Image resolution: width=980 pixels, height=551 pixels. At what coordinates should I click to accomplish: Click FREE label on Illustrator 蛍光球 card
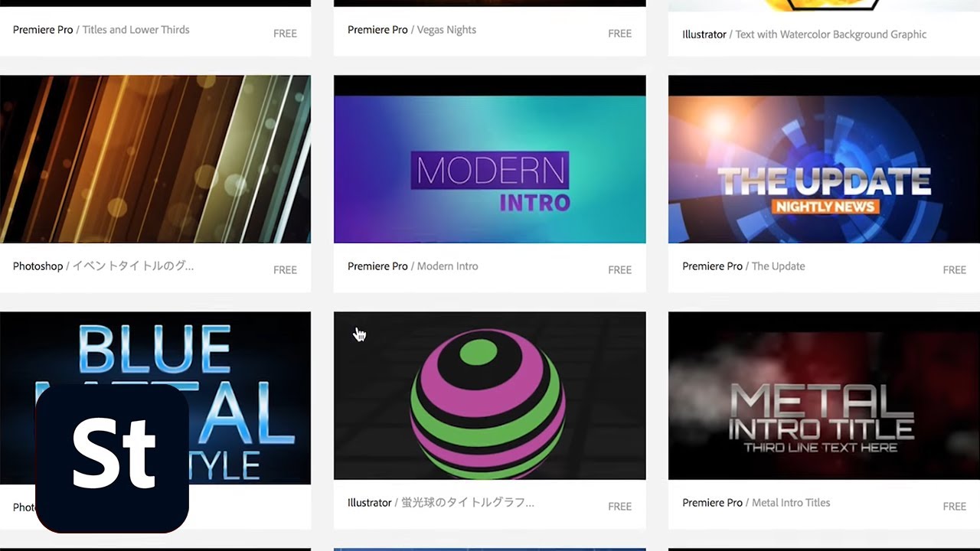click(x=619, y=507)
